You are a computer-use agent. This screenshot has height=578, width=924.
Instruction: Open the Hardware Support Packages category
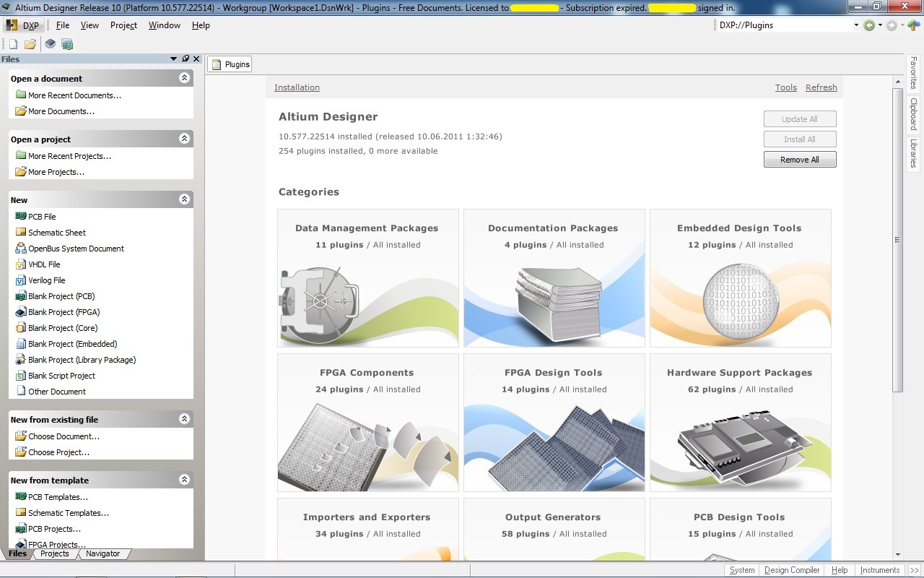click(741, 423)
